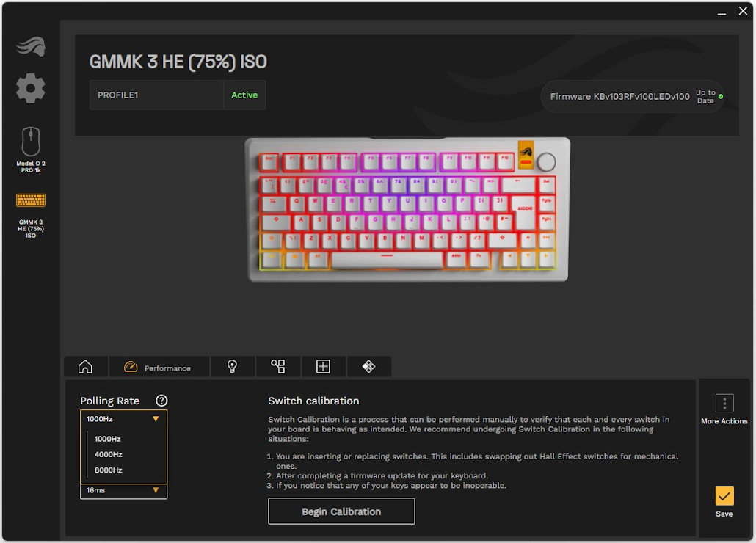Open the lighting bulb tab
The image size is (756, 543).
[x=232, y=367]
